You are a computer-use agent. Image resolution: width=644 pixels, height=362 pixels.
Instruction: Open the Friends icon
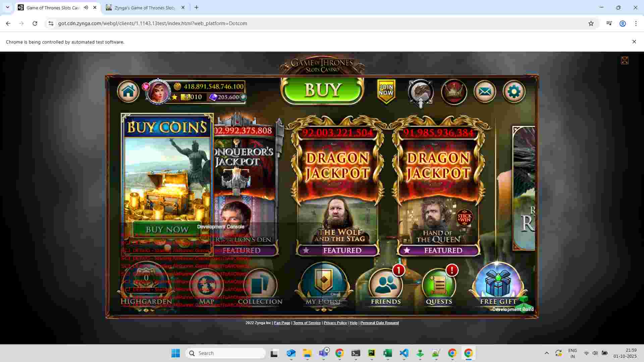(386, 285)
